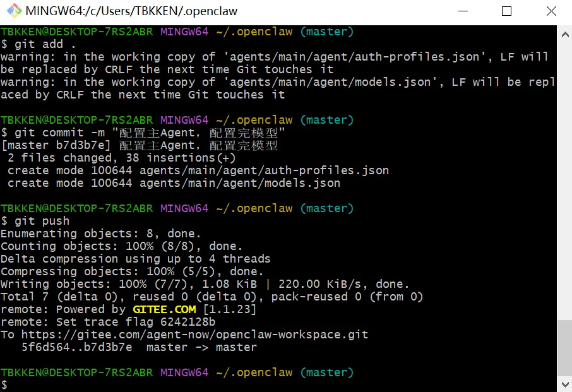Close the MINGW64 terminal window
The width and height of the screenshot is (572, 392).
click(551, 11)
